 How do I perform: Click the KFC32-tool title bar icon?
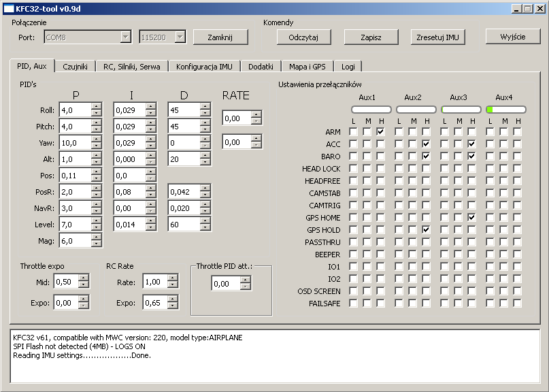point(8,8)
